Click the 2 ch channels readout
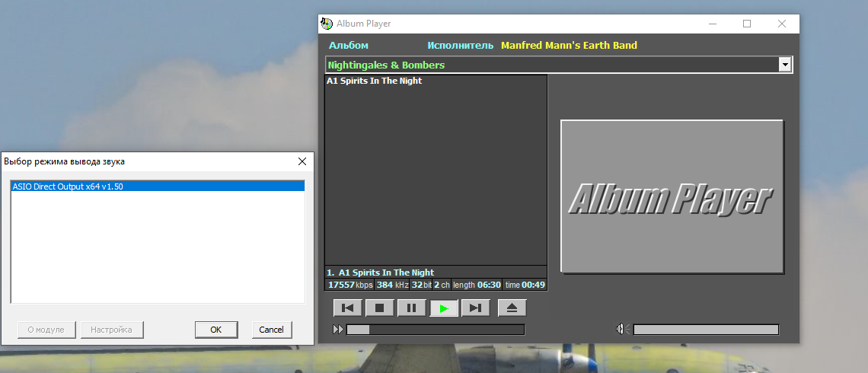Screen dimensions: 868x373 [x=442, y=285]
